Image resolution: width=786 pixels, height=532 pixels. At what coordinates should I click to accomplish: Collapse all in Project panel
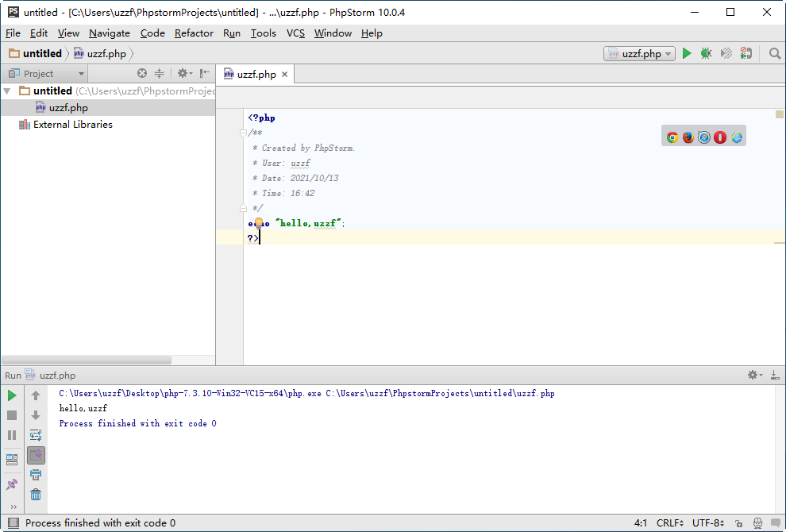[159, 73]
